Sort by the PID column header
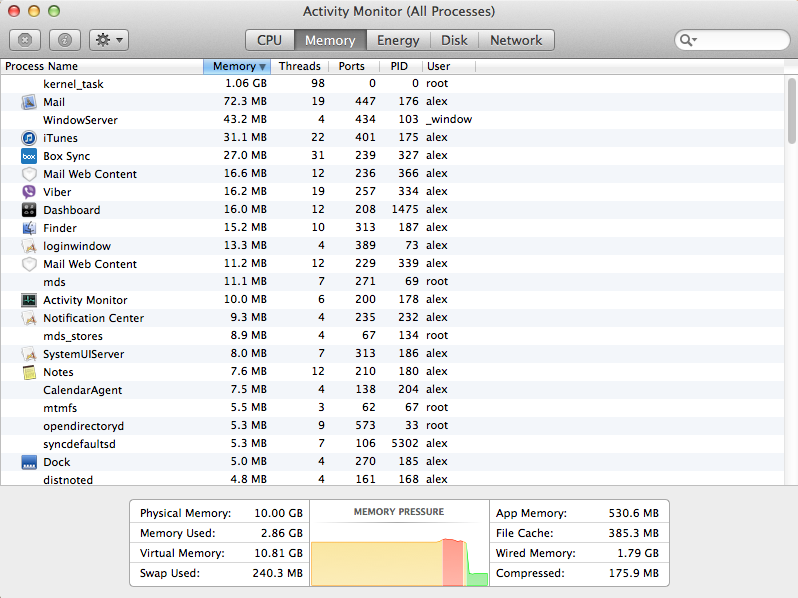The height and width of the screenshot is (598, 798). click(400, 66)
